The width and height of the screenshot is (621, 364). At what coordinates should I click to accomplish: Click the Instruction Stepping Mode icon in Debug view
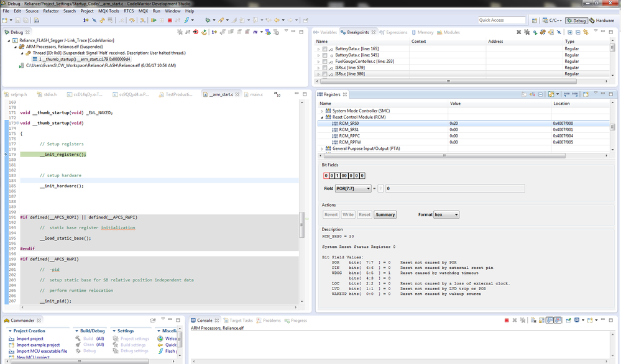point(214,32)
